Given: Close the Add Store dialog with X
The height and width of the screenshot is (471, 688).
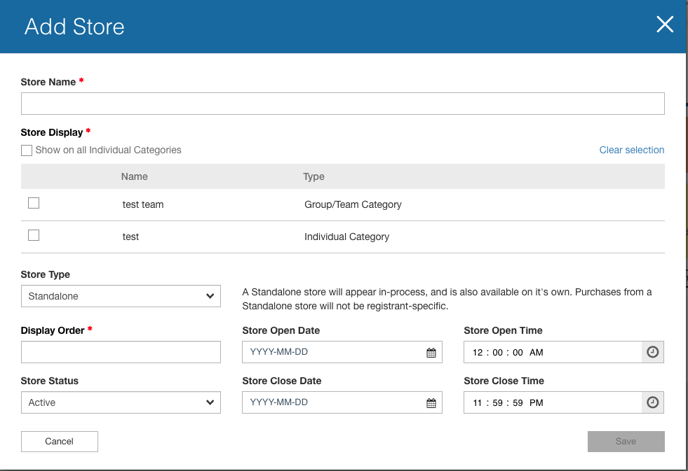Looking at the screenshot, I should pyautogui.click(x=664, y=25).
